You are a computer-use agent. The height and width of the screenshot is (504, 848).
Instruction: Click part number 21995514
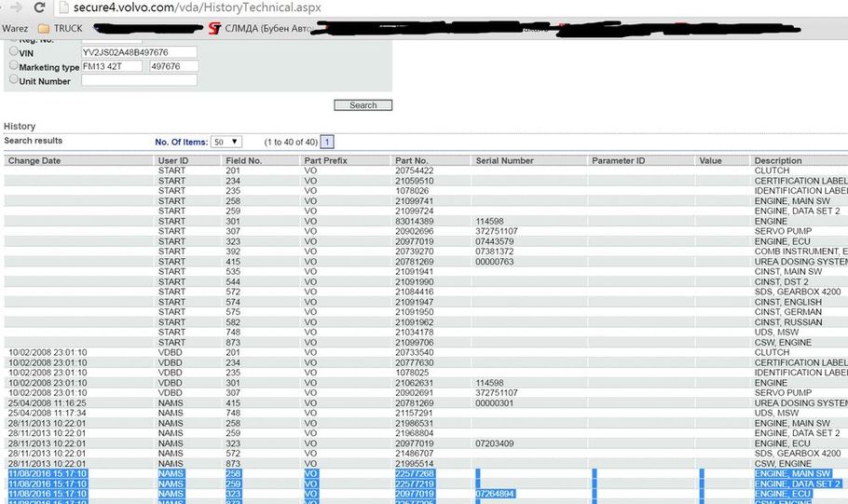tap(415, 464)
